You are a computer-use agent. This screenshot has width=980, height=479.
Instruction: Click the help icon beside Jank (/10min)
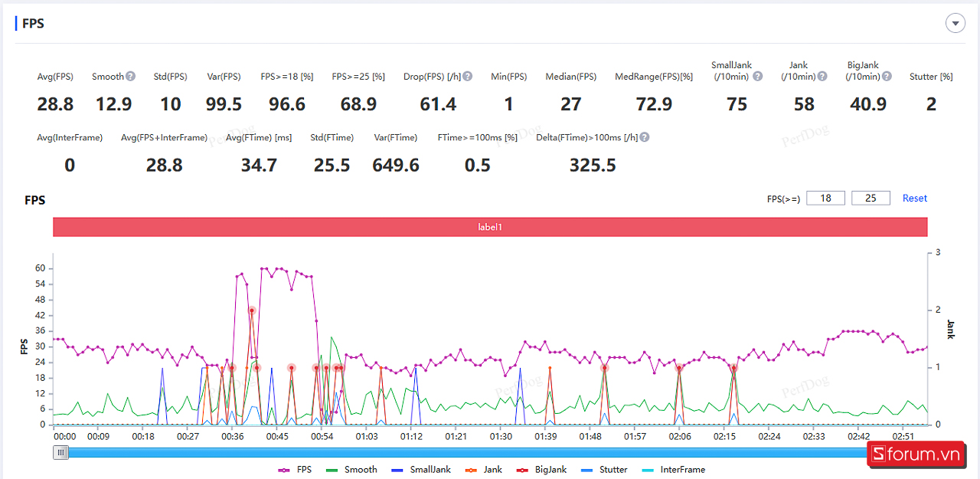tap(822, 77)
